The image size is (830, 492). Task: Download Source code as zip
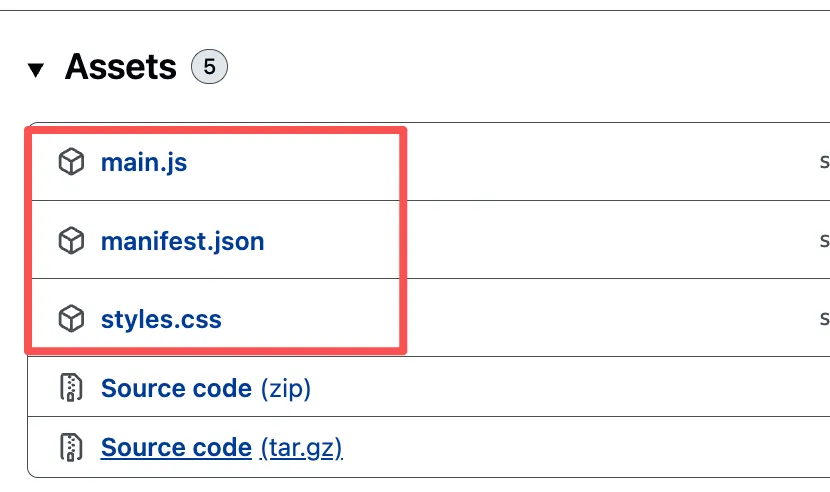tap(176, 388)
